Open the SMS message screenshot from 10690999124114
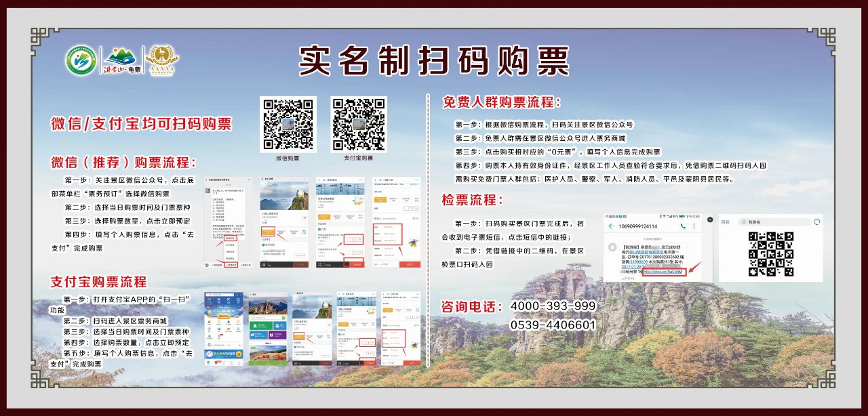This screenshot has width=868, height=416. click(x=657, y=248)
